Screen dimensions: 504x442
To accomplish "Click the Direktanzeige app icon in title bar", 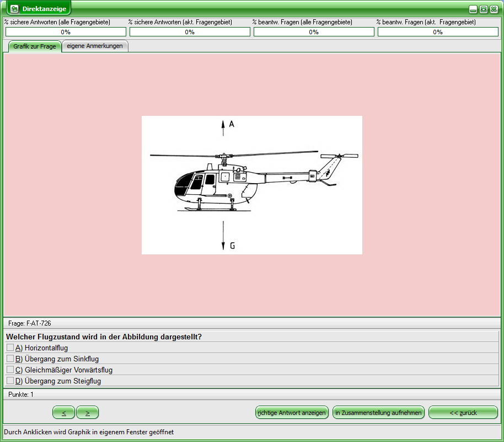I will pos(14,9).
